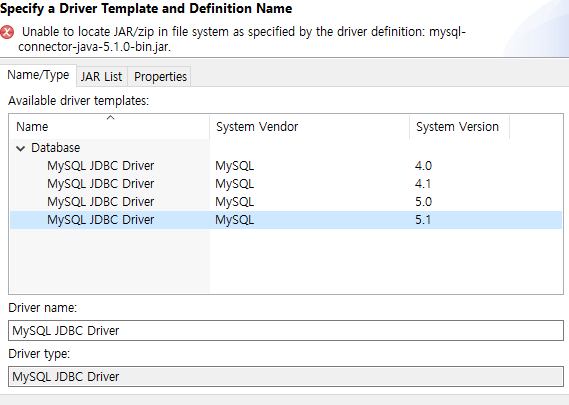569x405 pixels.
Task: Click the red error icon in the header
Action: tap(7, 32)
